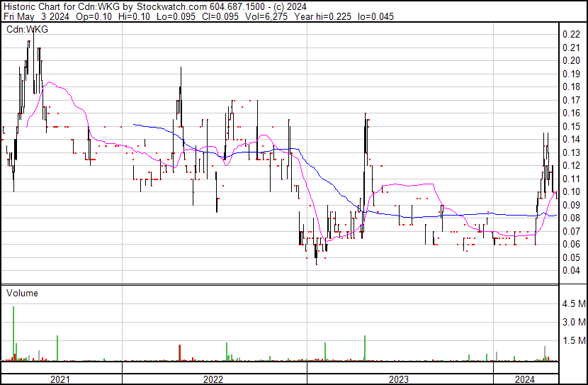Click the 0.14 price axis label
This screenshot has width=588, height=385.
[x=571, y=139]
